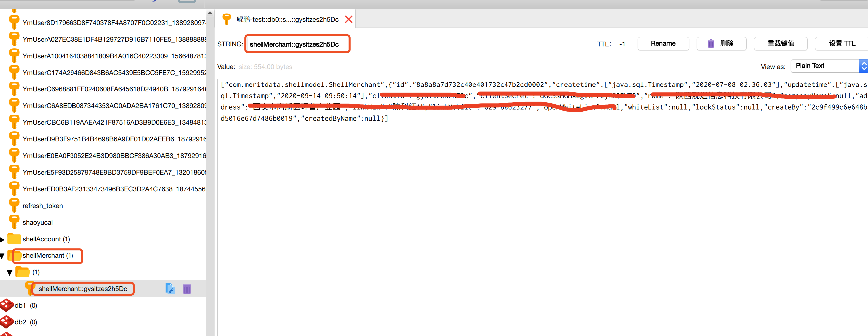The height and width of the screenshot is (336, 868).
Task: Select key YmUserCBC6B119AAEA421F87516AD3B9D0E6E3
Action: coord(114,122)
